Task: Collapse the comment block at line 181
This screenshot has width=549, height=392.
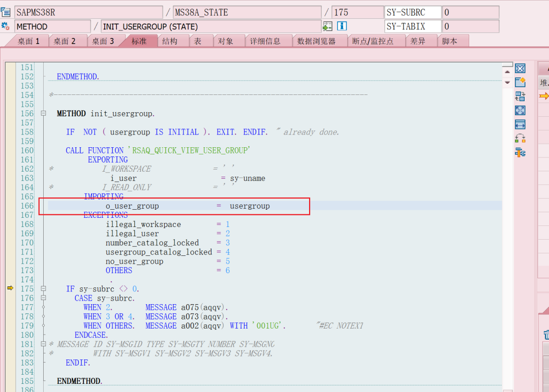Action: pos(43,344)
